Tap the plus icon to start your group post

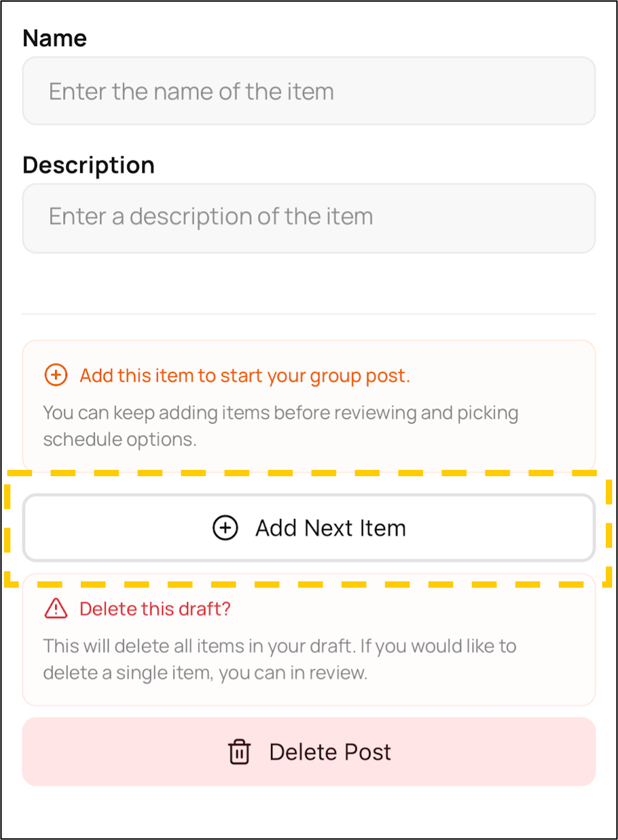55,375
